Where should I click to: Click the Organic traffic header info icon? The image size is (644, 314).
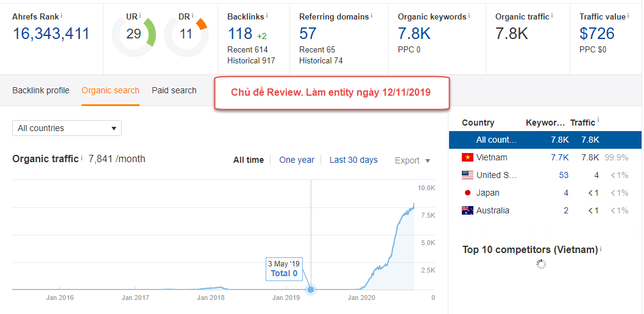pos(552,16)
